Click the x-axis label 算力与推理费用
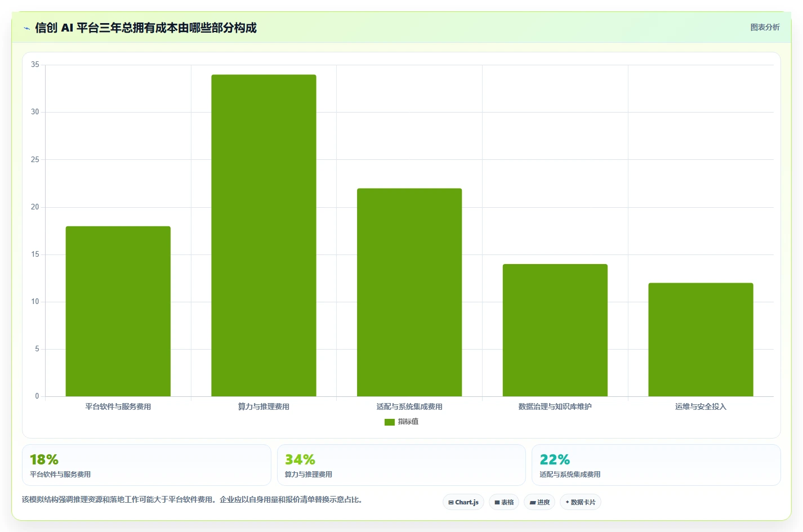 [264, 406]
